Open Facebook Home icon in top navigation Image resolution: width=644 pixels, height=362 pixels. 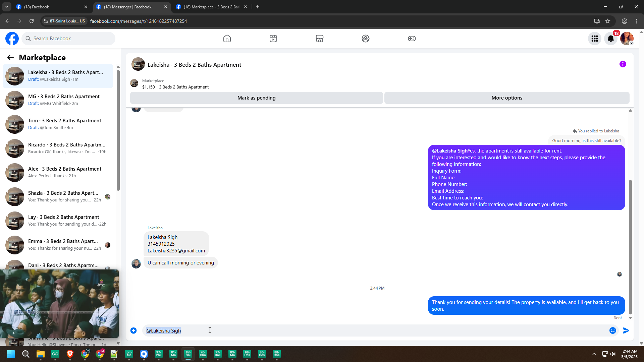pos(227,39)
